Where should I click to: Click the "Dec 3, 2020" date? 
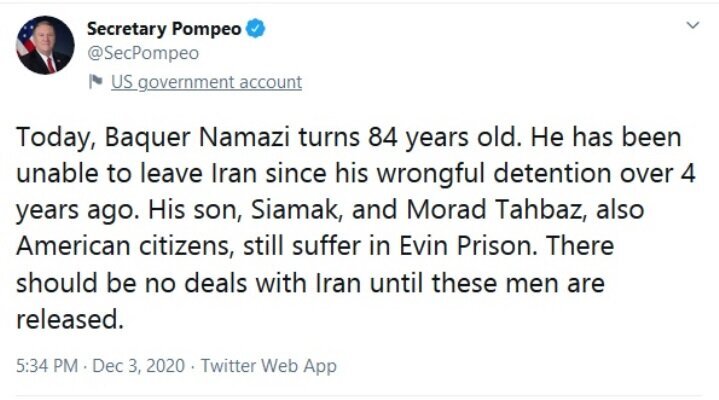[146, 366]
